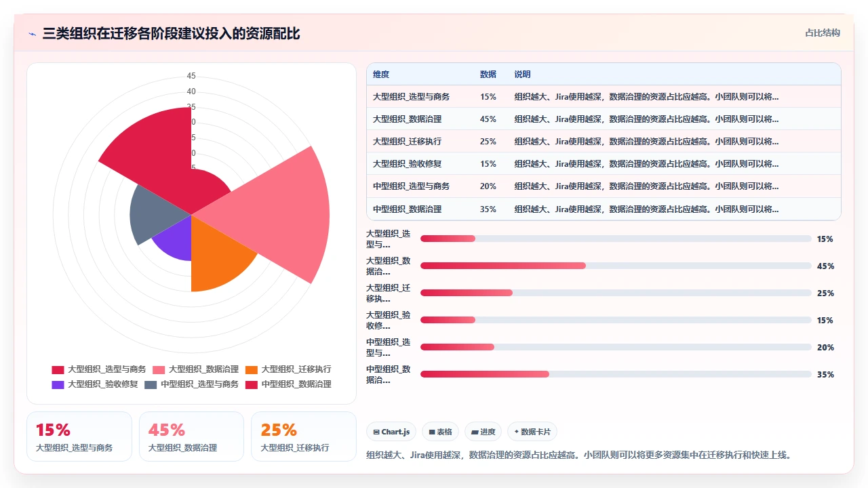Click the 35% label beside the progress bars
The width and height of the screenshot is (868, 488).
click(825, 375)
